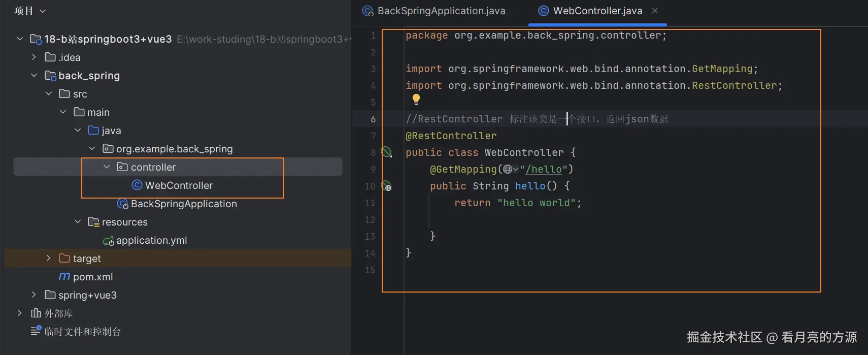Viewport: 868px width, 355px height.
Task: Collapse the main folder
Action: coord(63,112)
